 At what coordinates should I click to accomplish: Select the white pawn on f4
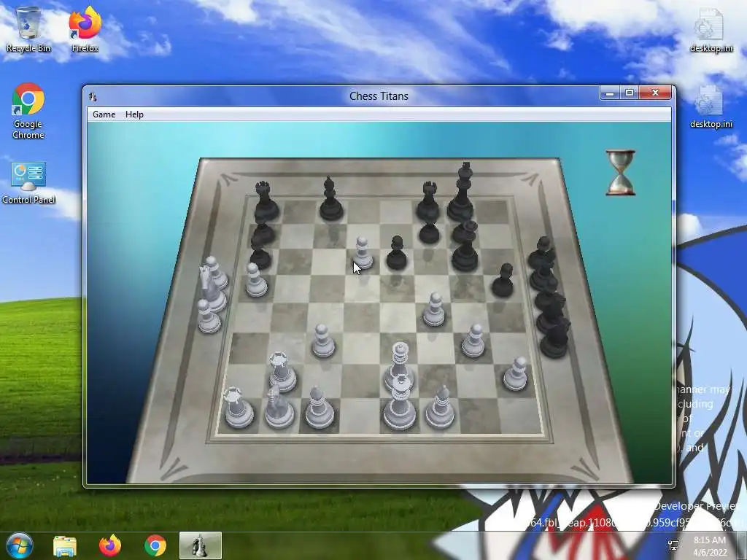[434, 310]
